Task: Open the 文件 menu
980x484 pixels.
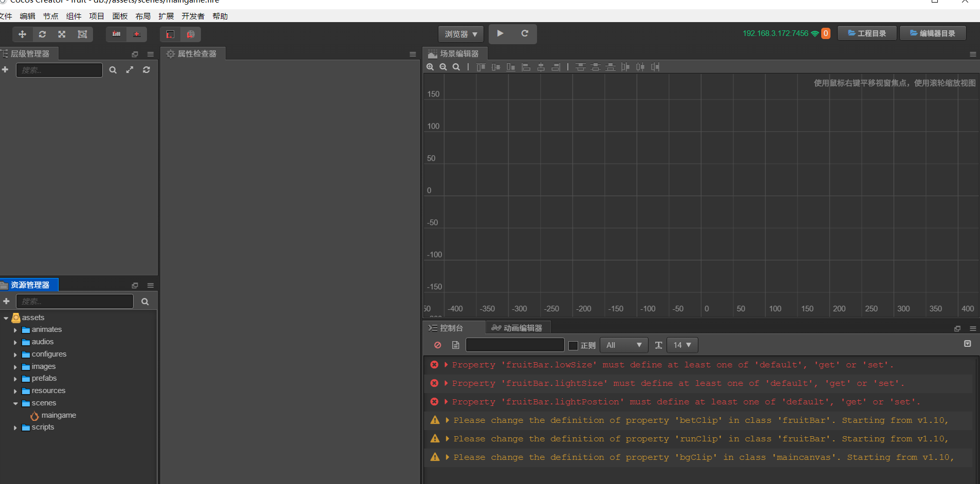Action: [x=6, y=16]
